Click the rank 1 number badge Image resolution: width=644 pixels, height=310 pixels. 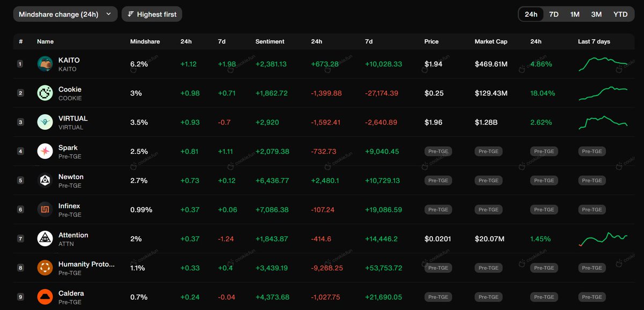tap(20, 64)
